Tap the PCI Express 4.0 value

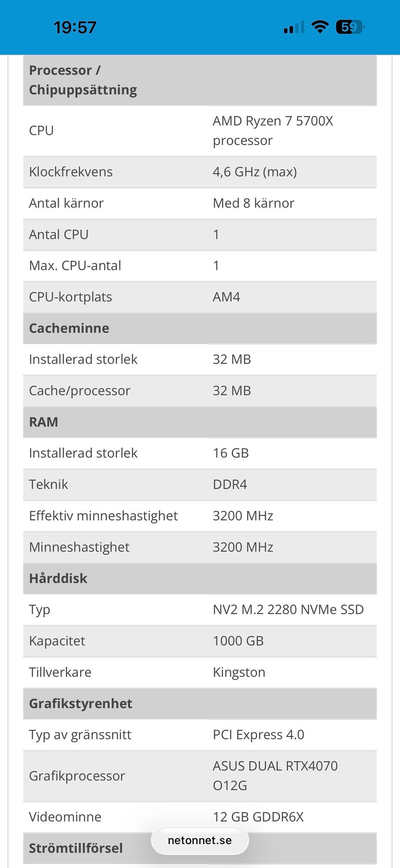[x=259, y=735]
